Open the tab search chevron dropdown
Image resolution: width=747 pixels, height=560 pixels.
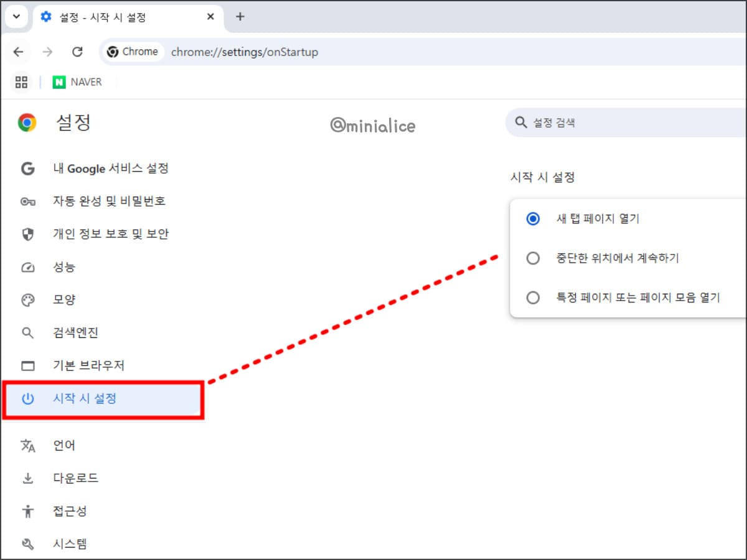pyautogui.click(x=16, y=17)
